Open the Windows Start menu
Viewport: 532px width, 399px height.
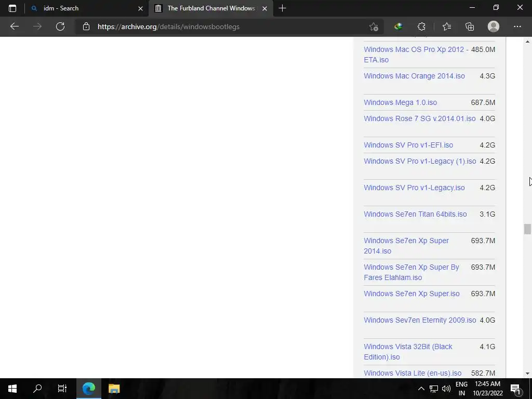click(x=12, y=389)
